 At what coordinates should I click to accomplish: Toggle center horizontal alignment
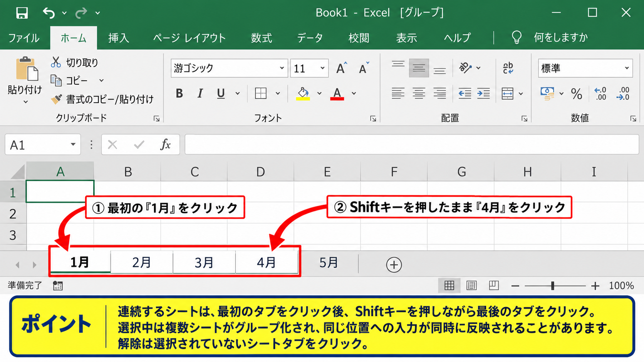click(419, 93)
